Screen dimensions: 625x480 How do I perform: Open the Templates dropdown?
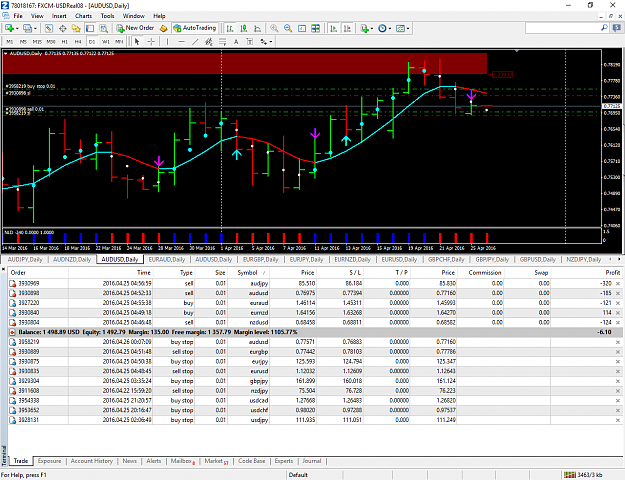coord(403,28)
